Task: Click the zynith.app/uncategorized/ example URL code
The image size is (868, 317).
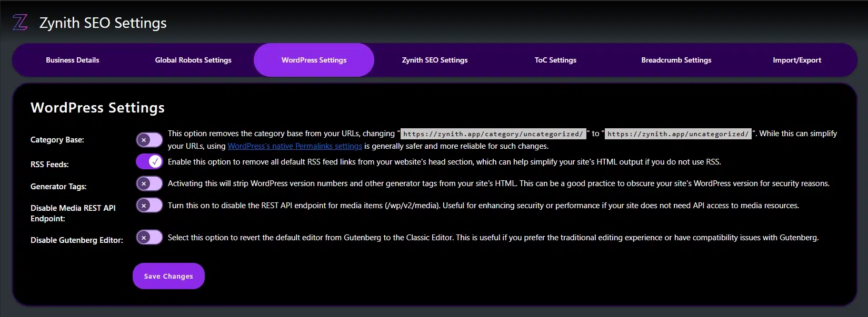Action: [x=678, y=134]
